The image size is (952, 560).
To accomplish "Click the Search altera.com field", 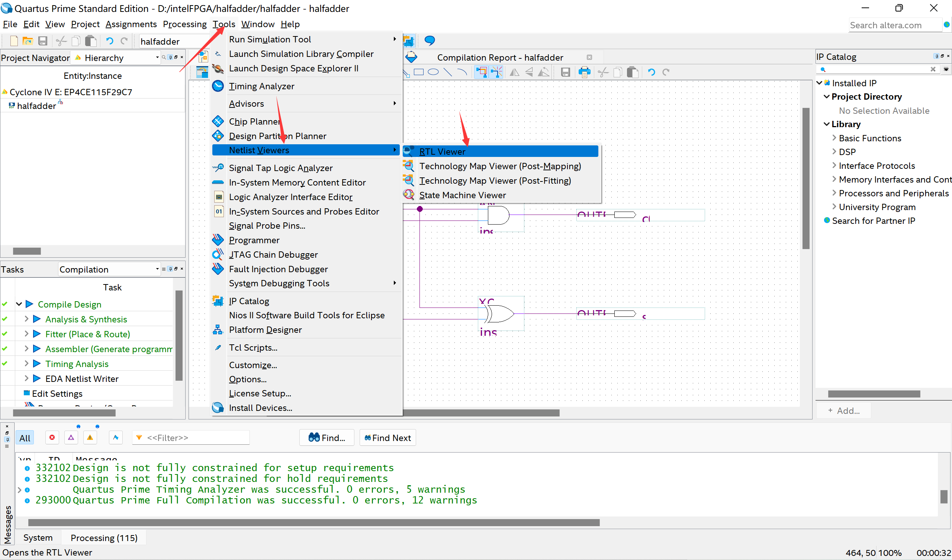I will (895, 25).
